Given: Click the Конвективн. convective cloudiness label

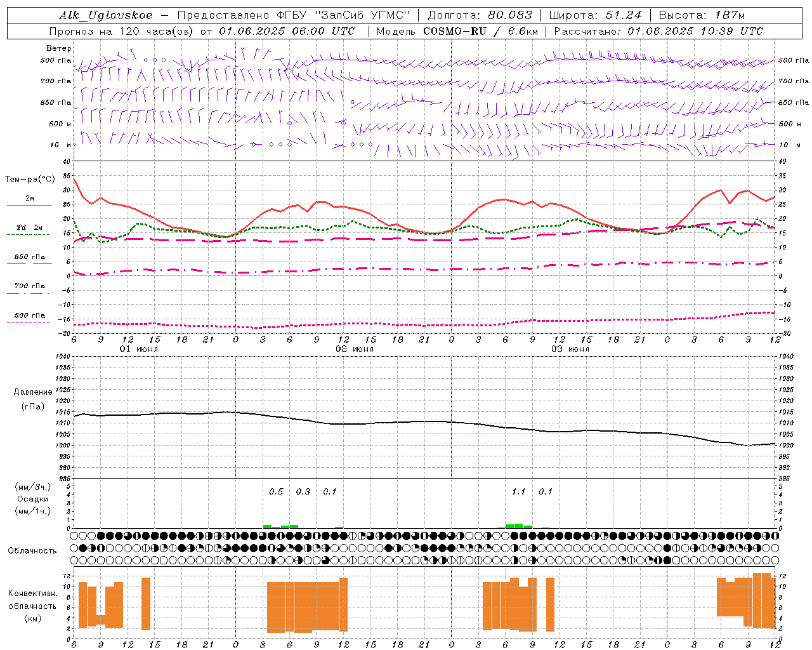Looking at the screenshot, I should [x=33, y=594].
